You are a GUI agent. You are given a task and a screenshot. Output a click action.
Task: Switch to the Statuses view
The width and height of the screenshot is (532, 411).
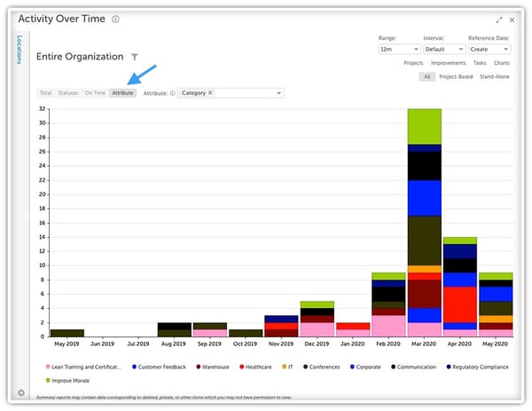(x=68, y=92)
